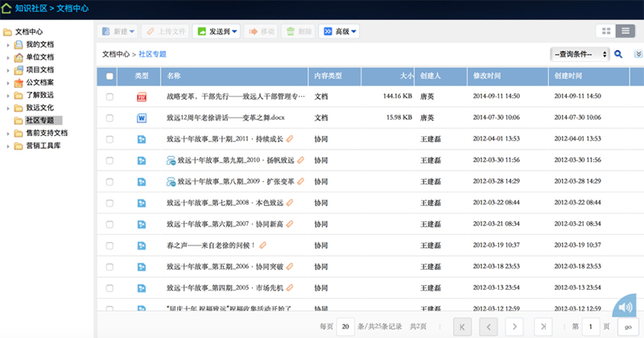The image size is (644, 338).
Task: Go to the next page arrow
Action: [514, 326]
